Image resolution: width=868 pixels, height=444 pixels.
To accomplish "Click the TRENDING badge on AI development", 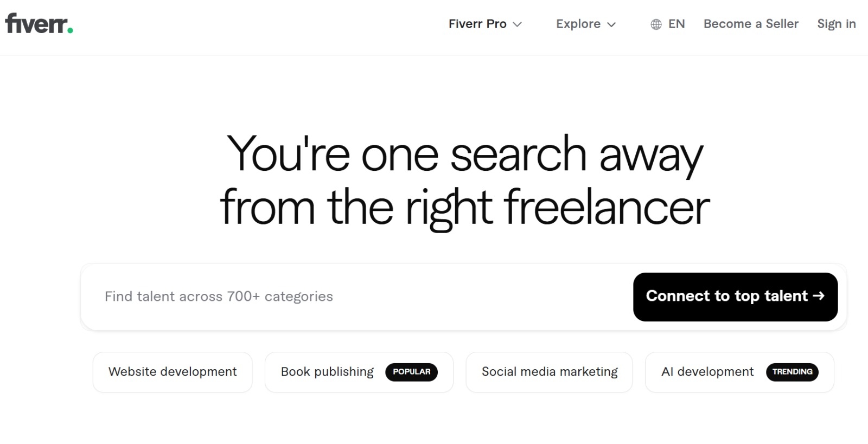I will pos(793,372).
